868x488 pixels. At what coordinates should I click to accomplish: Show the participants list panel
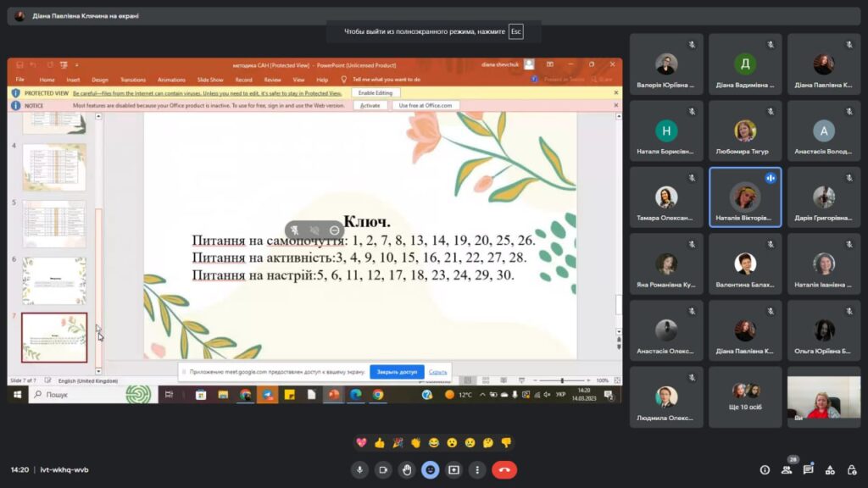click(787, 469)
